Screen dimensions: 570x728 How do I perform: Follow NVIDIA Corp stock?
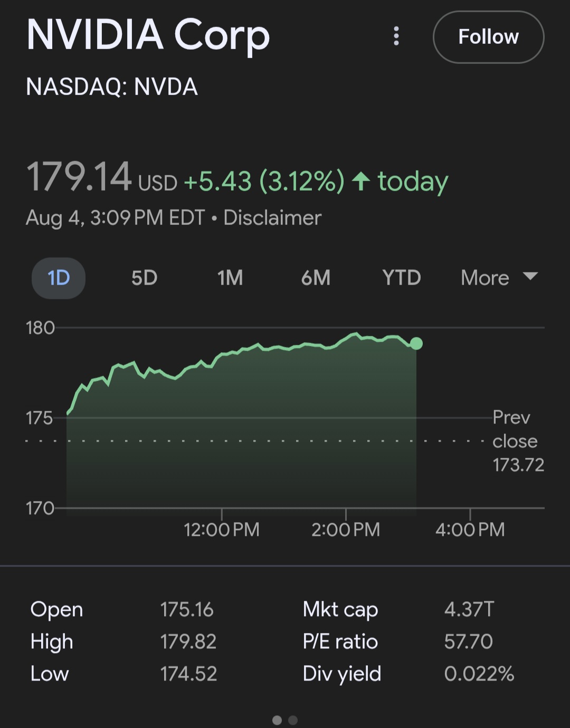[488, 37]
